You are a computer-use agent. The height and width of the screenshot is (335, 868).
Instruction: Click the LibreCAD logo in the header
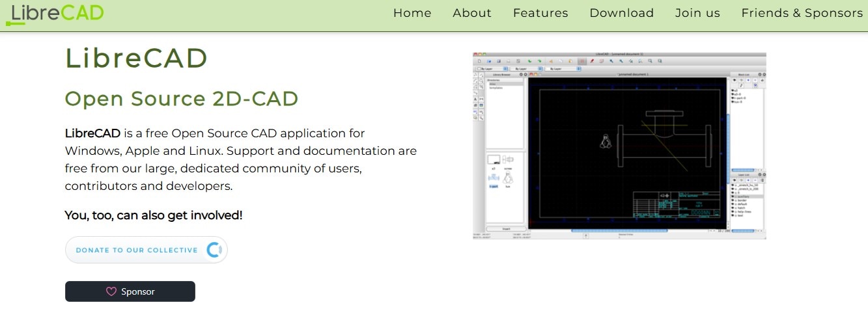55,14
